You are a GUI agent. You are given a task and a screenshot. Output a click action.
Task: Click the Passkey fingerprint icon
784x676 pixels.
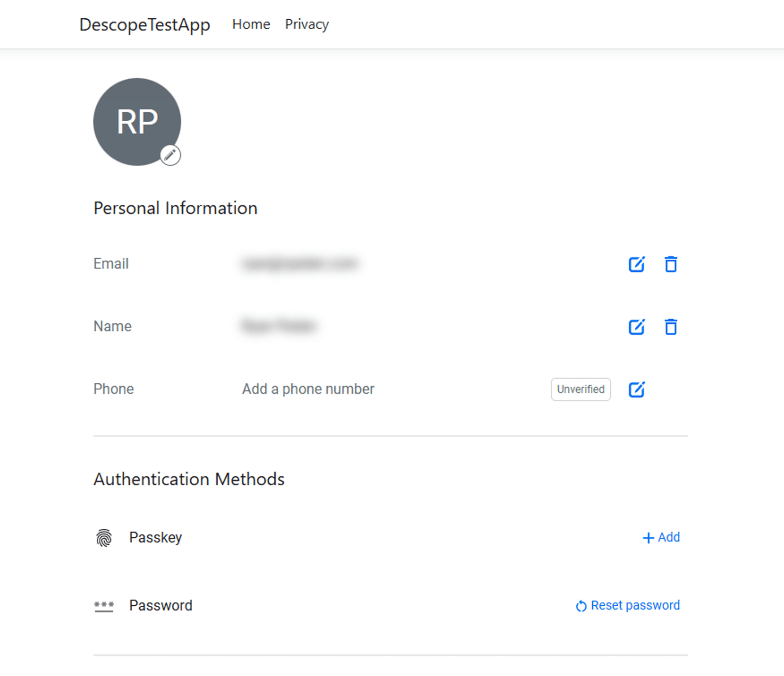pyautogui.click(x=103, y=537)
